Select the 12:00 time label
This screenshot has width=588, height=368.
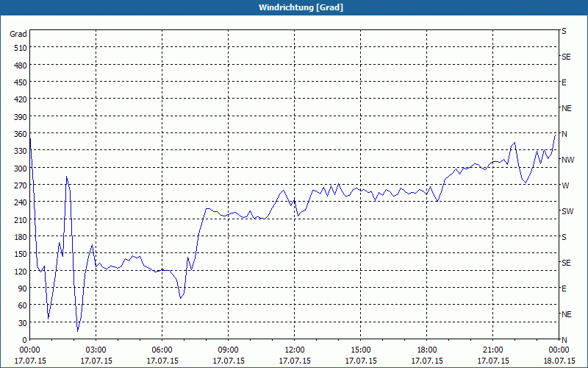[x=295, y=350]
